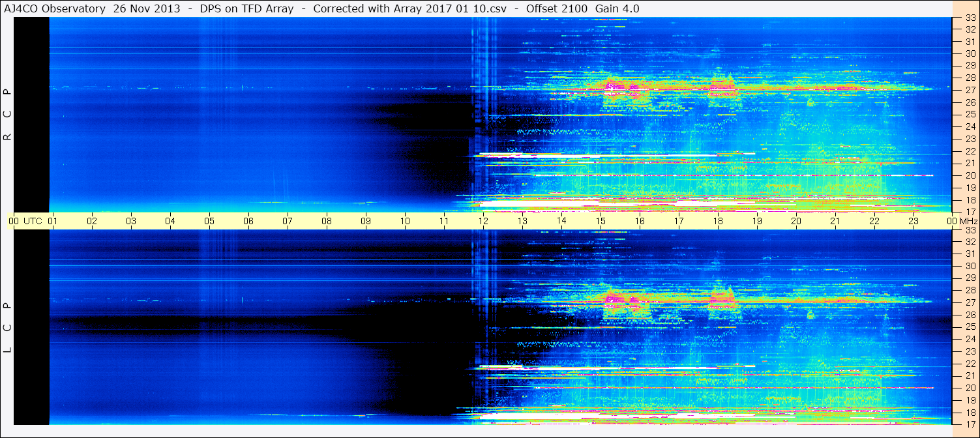The height and width of the screenshot is (438, 980).
Task: Select the 09 hour marker on time axis
Action: coord(366,221)
